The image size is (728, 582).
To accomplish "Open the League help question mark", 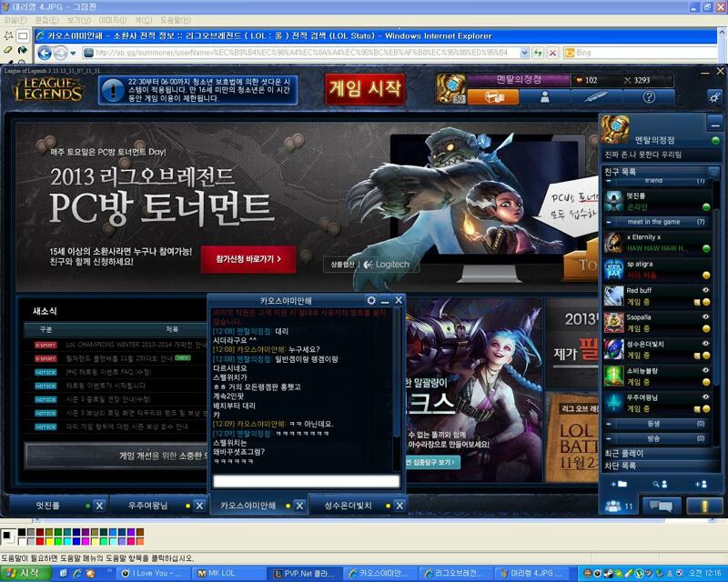I will [649, 96].
